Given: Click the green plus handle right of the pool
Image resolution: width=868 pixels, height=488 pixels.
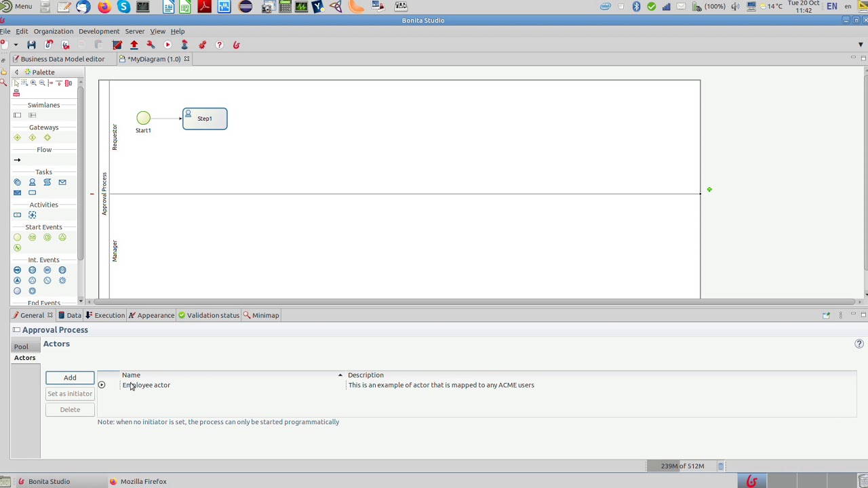Looking at the screenshot, I should click(x=709, y=190).
